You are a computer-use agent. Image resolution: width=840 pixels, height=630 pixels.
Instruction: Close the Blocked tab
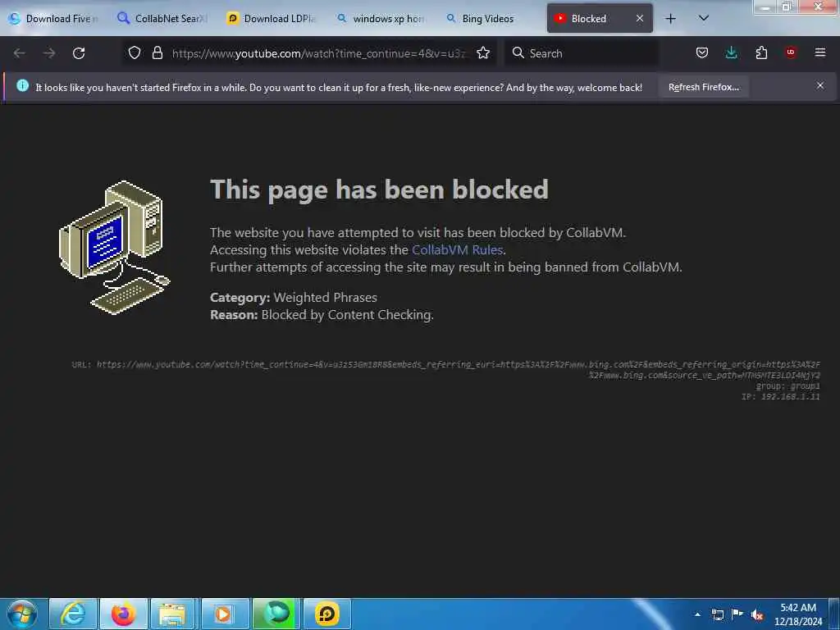pyautogui.click(x=640, y=18)
